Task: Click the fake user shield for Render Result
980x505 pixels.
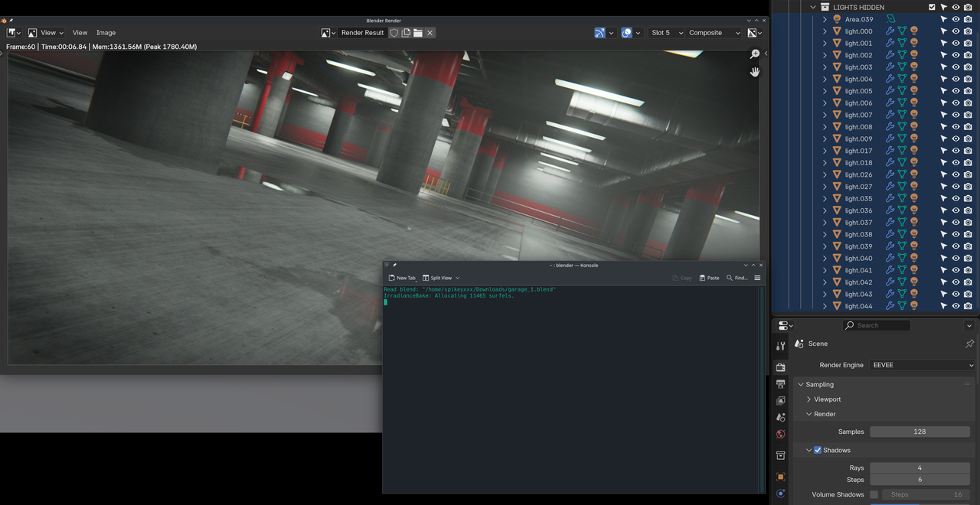Action: click(394, 33)
